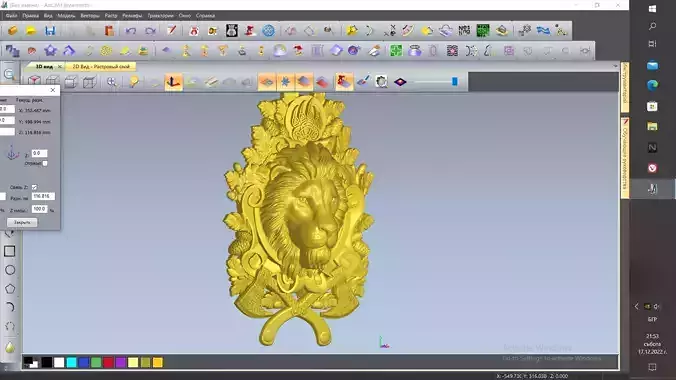Pick the orange color swatch

pyautogui.click(x=158, y=362)
